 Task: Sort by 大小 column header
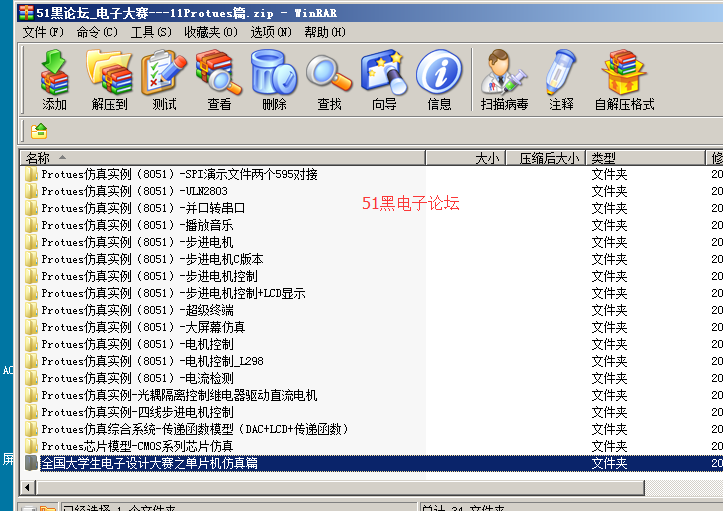[466, 158]
